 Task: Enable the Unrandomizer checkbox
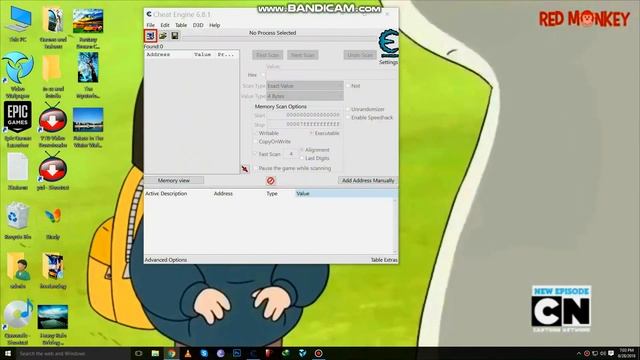[x=348, y=109]
